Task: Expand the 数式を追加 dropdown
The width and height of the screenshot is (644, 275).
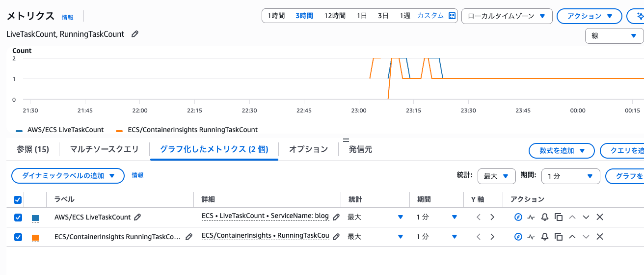Action: [562, 151]
